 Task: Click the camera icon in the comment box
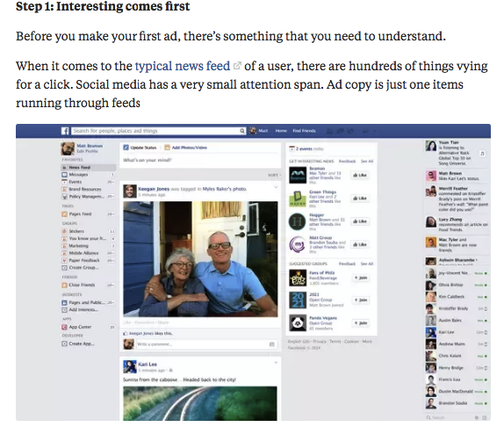click(271, 344)
